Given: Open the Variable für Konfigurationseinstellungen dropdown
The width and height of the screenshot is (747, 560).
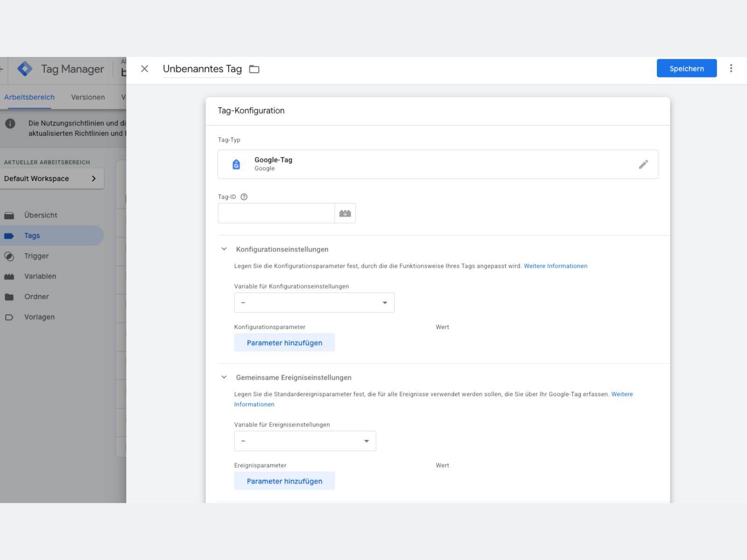Looking at the screenshot, I should (314, 302).
